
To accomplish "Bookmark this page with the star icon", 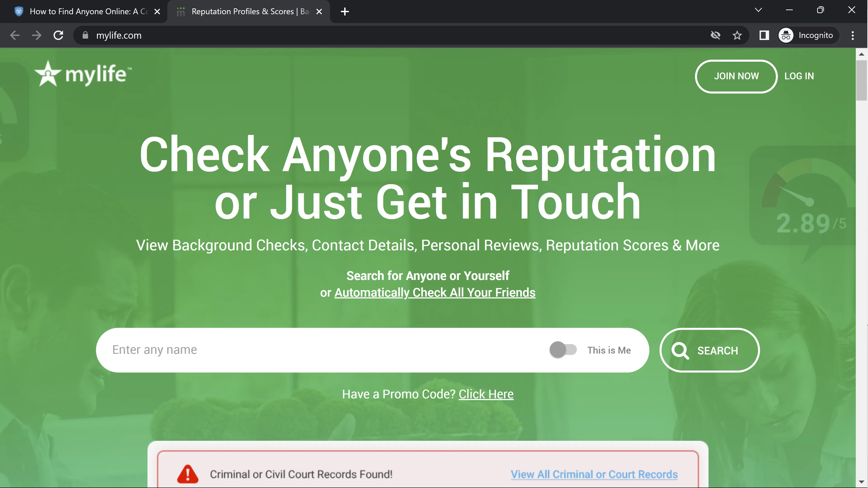I will 737,35.
